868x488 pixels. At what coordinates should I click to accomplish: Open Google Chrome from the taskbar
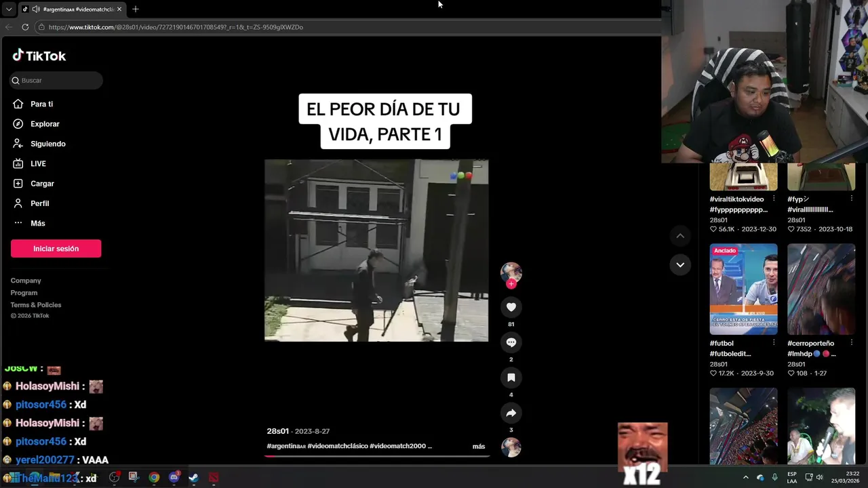[154, 477]
